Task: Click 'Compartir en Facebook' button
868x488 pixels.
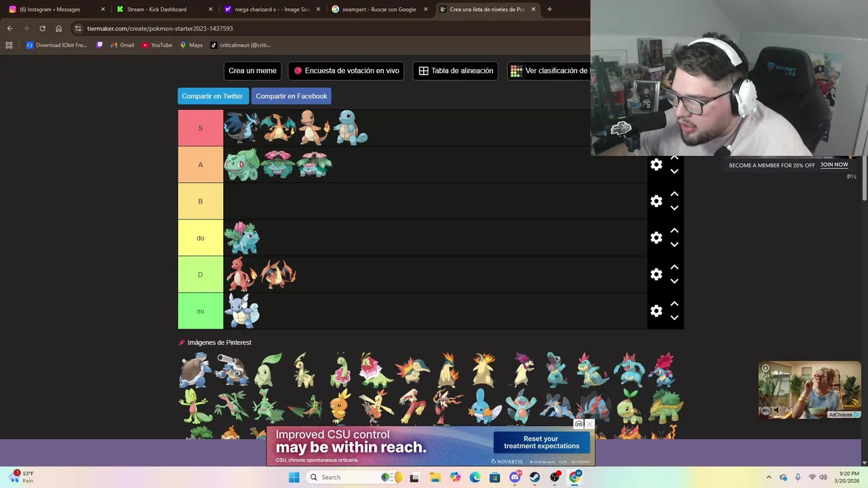Action: click(x=292, y=96)
